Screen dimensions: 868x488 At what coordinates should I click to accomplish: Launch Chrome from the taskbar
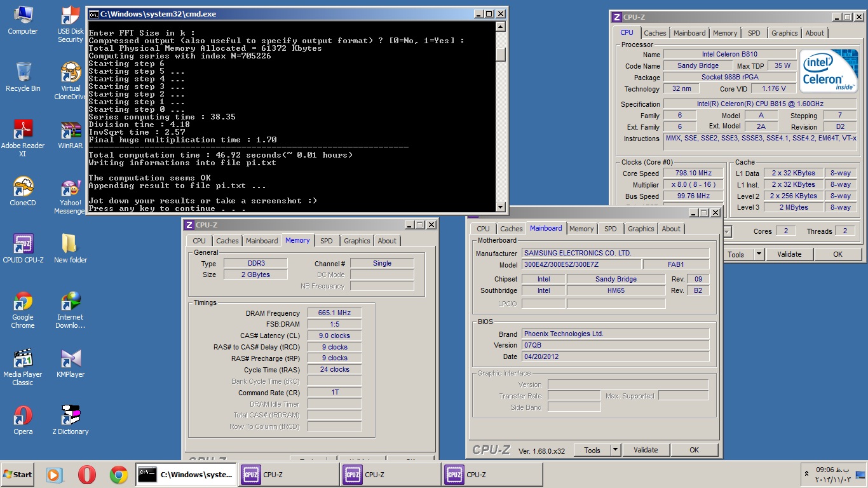119,475
